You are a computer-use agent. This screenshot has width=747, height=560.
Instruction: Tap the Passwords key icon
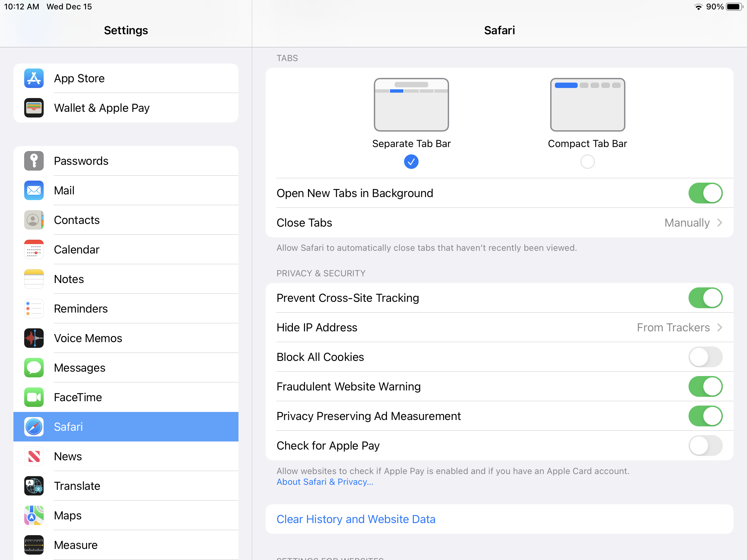click(x=34, y=161)
